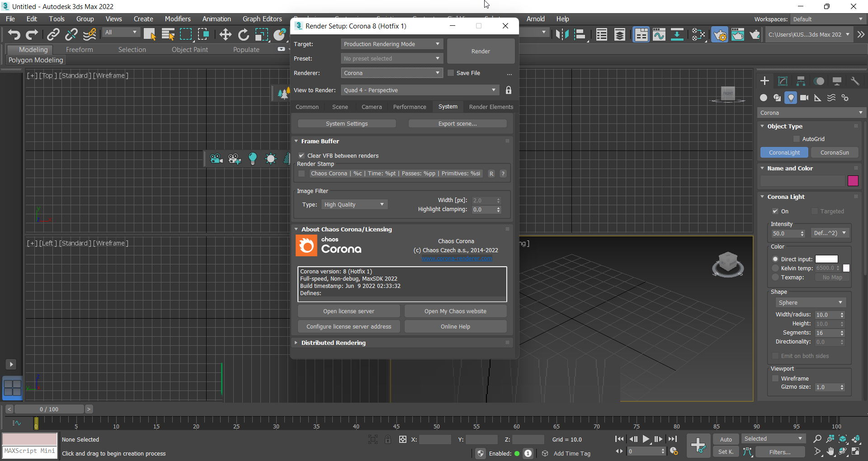Switch to the Modify command panel
Image resolution: width=868 pixels, height=461 pixels.
click(x=783, y=81)
